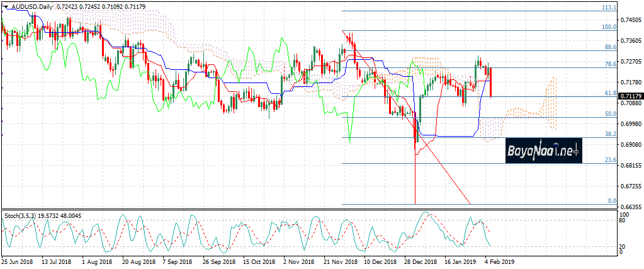
Task: Click the 0.0 Fibonacci base level label
Action: (x=611, y=201)
